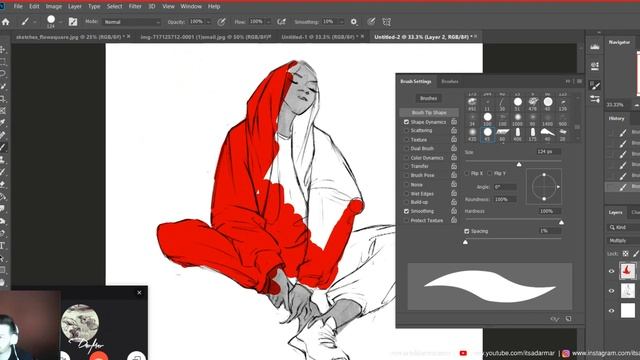Enable the airbrush build-up icon
This screenshot has width=640, height=360.
click(x=281, y=22)
